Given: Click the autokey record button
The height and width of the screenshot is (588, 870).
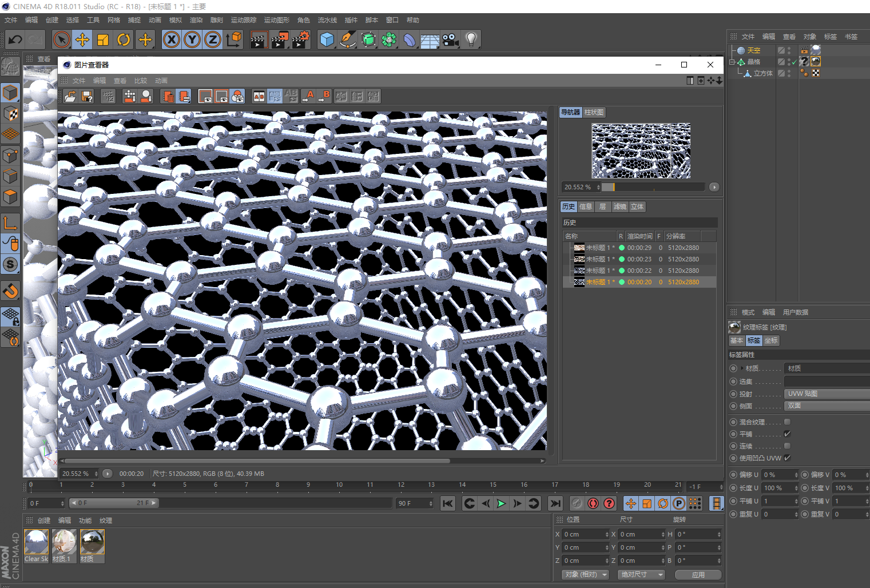Looking at the screenshot, I should pyautogui.click(x=593, y=503).
